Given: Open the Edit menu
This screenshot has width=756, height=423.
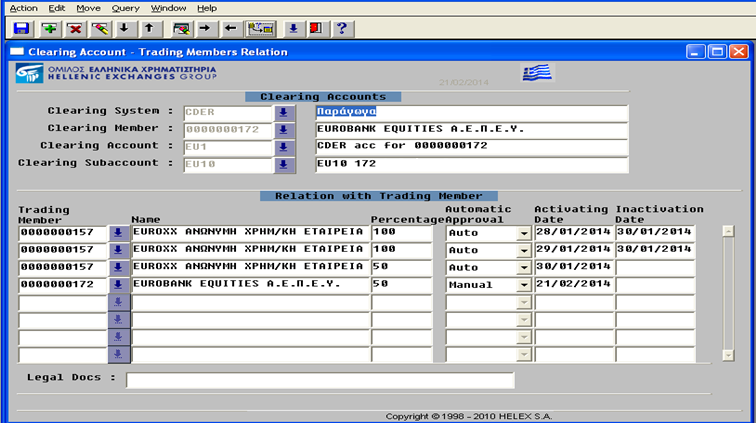Looking at the screenshot, I should click(x=56, y=8).
